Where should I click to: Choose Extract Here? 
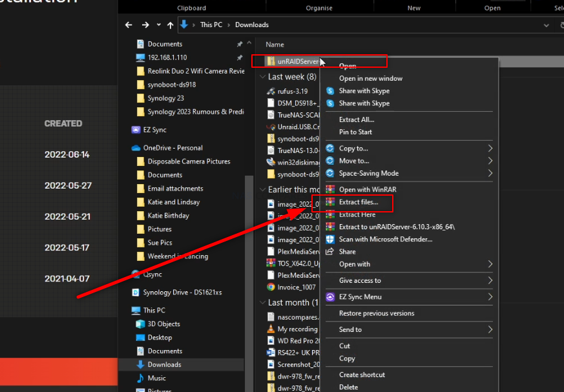[357, 214]
